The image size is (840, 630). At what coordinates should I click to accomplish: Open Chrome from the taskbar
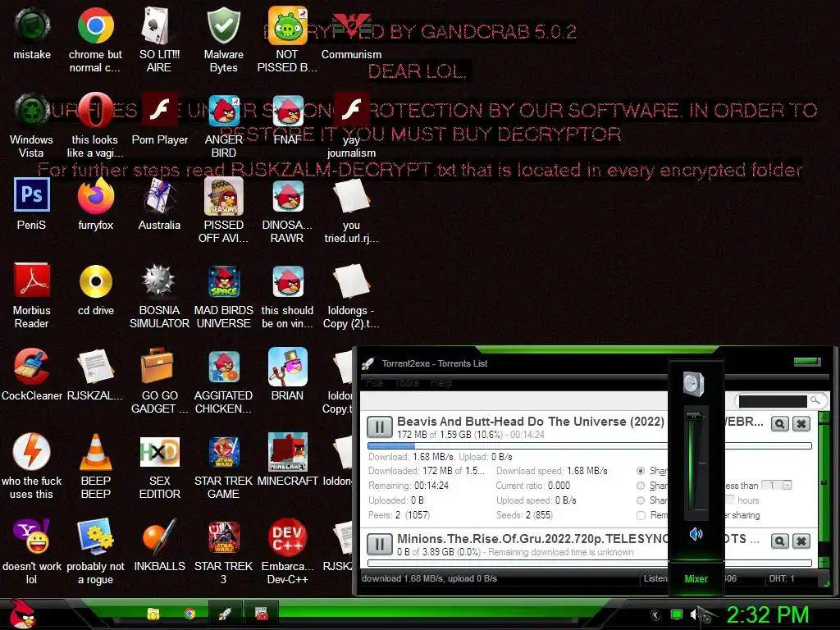[x=189, y=614]
